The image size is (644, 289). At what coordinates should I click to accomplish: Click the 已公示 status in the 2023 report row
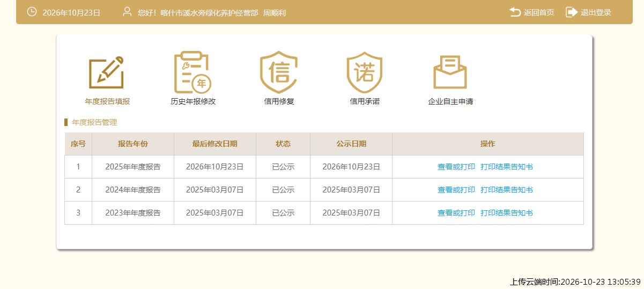click(283, 213)
